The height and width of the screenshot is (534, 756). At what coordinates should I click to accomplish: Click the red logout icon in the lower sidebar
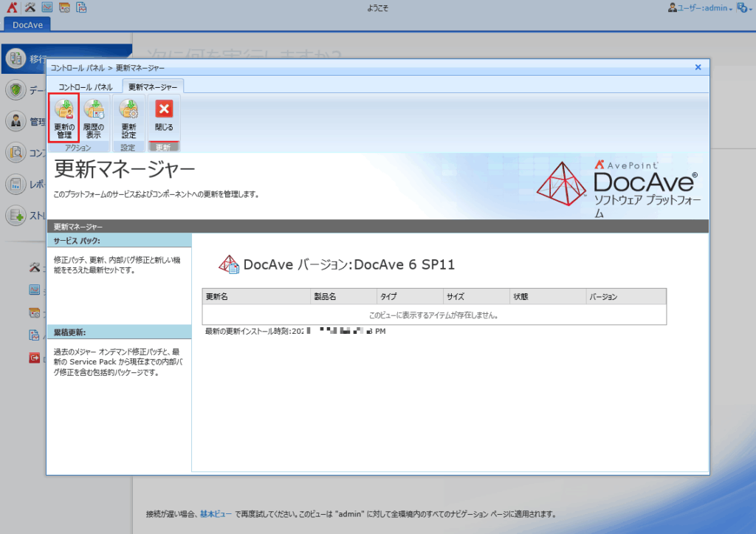click(34, 358)
